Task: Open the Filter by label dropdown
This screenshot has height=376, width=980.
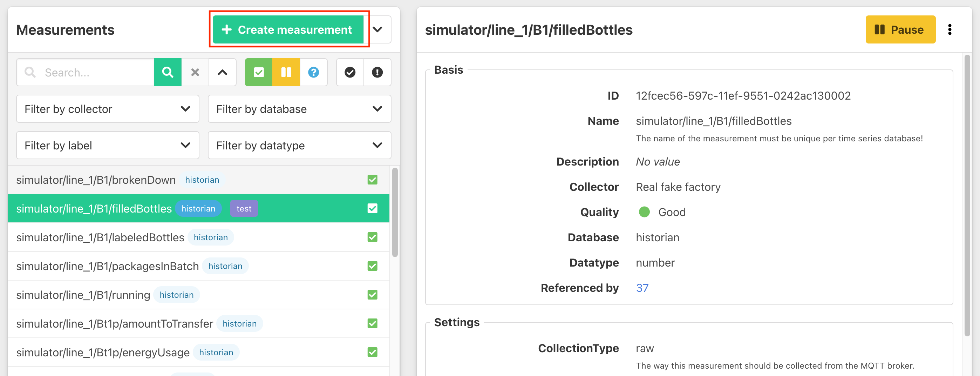Action: pyautogui.click(x=108, y=145)
